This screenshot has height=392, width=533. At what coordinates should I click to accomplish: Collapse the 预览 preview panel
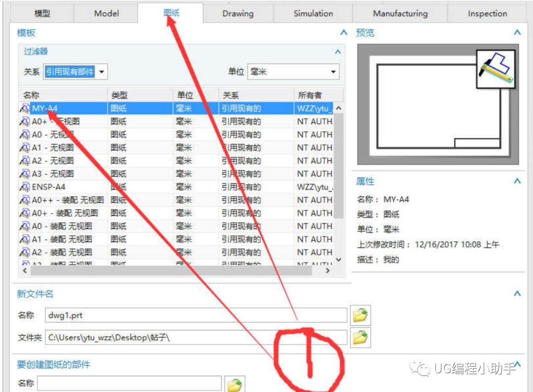click(517, 33)
